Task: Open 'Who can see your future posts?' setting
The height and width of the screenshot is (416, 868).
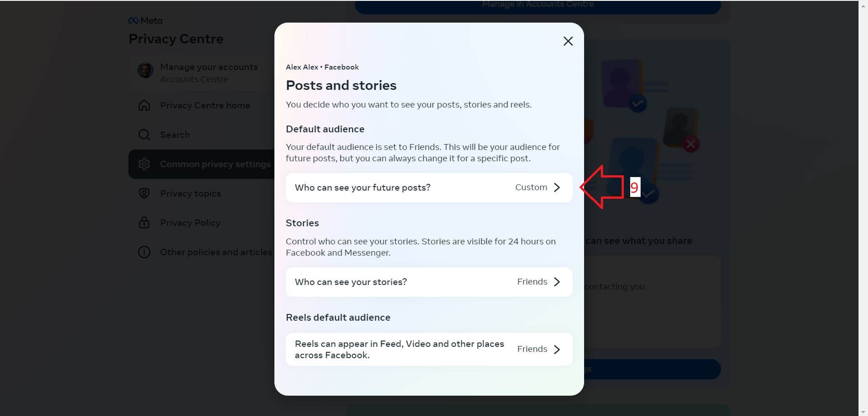Action: pyautogui.click(x=429, y=187)
